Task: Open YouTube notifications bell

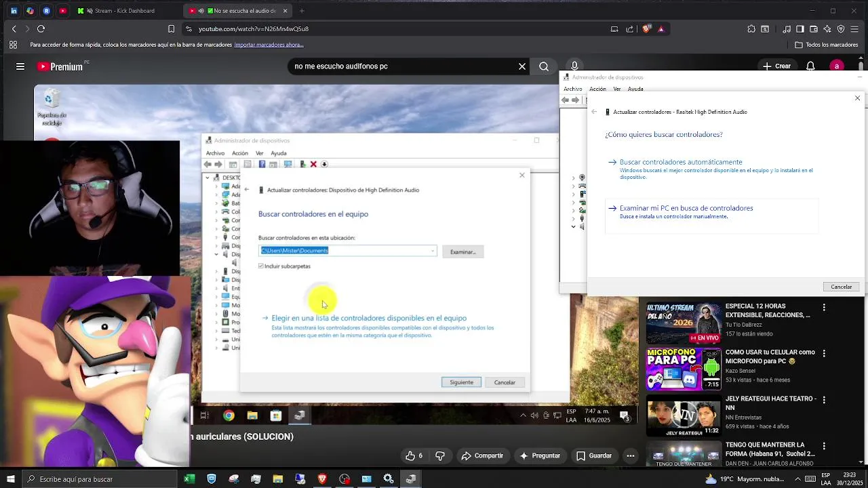Action: point(810,66)
